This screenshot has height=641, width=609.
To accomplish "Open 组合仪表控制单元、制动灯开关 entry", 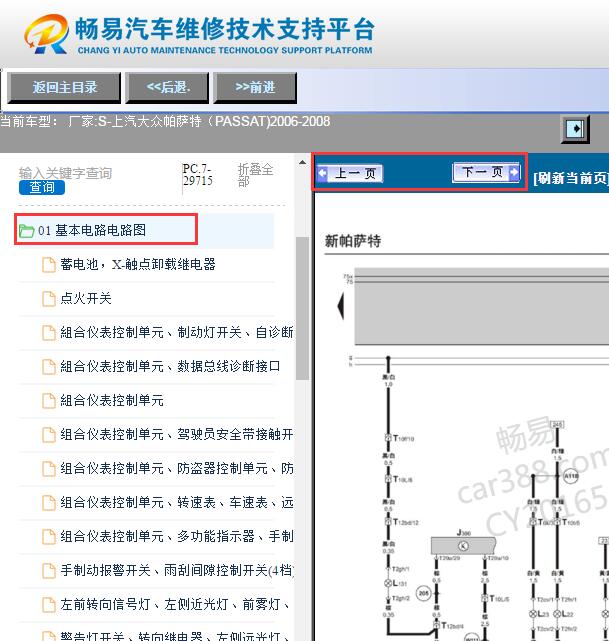I will (177, 332).
